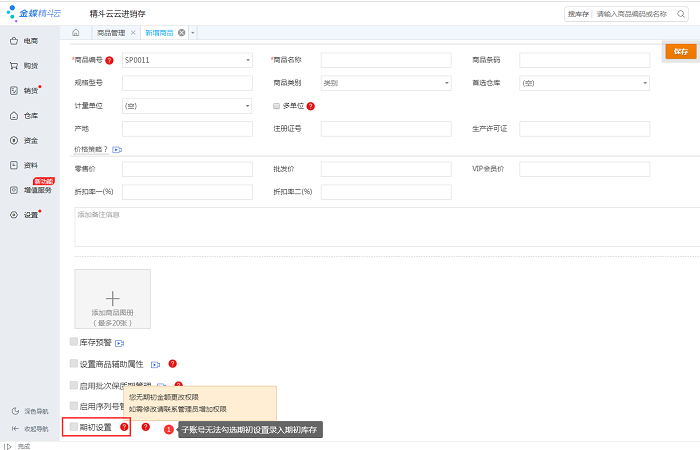Open the 商品类别 dropdown
This screenshot has height=450, width=700.
385,83
